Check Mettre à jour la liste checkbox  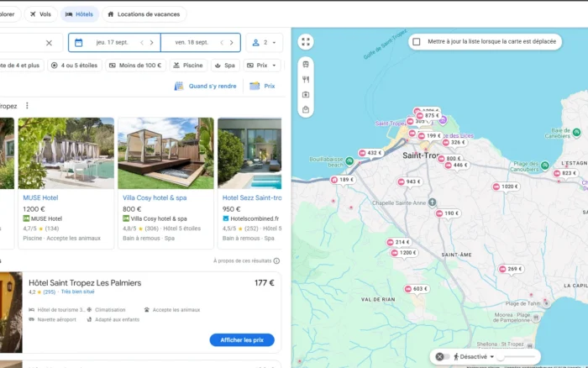(x=417, y=42)
